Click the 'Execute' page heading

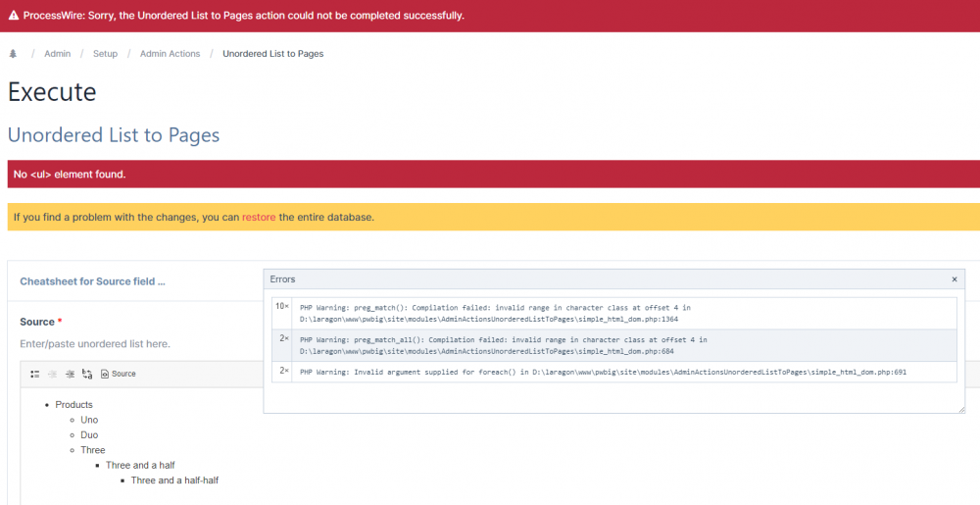[x=52, y=92]
